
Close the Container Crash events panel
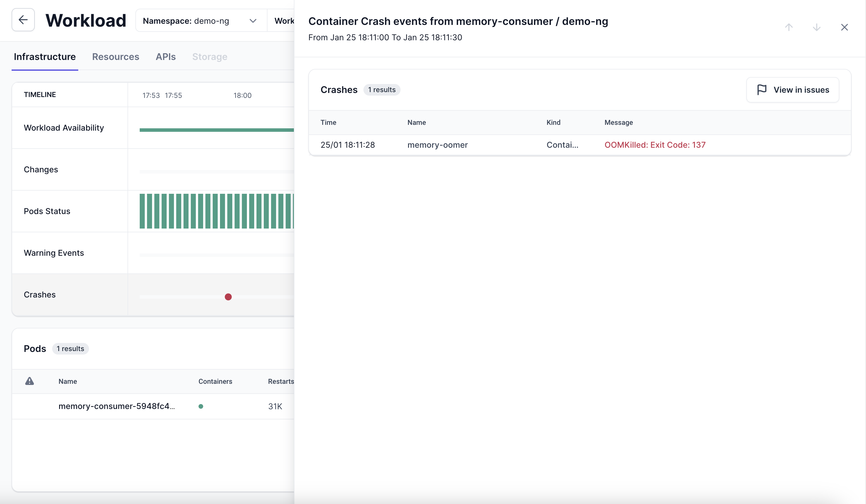coord(844,27)
